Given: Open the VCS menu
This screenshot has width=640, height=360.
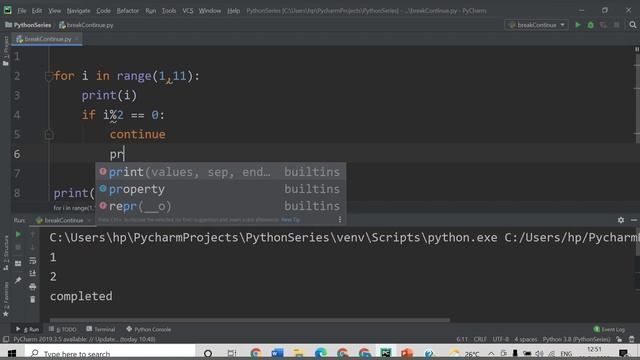Looking at the screenshot, I should point(188,11).
